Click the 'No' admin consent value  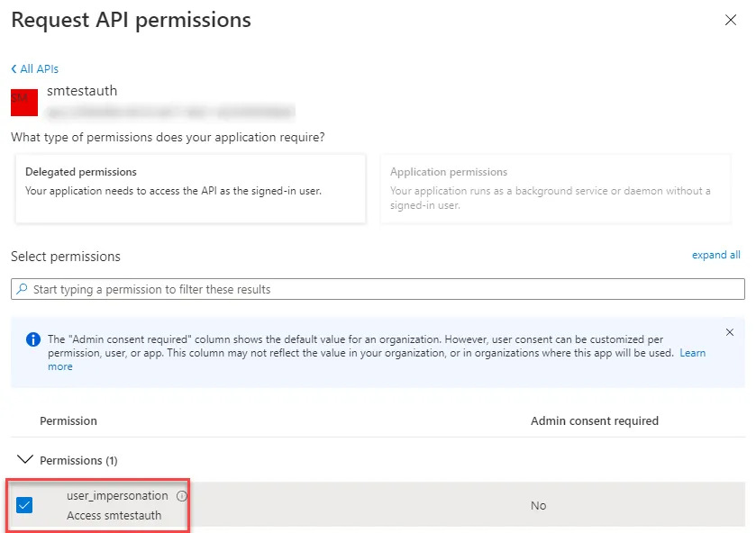pos(538,505)
